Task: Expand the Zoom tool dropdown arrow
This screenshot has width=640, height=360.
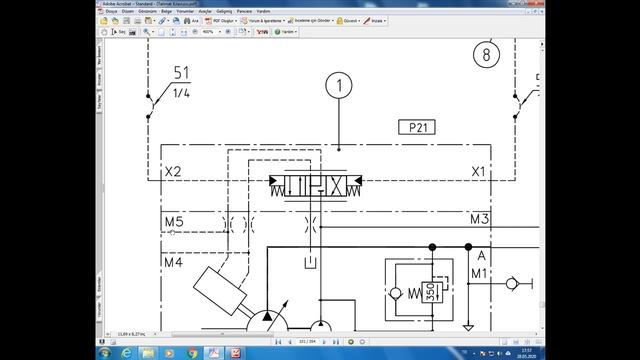Action: pos(153,32)
